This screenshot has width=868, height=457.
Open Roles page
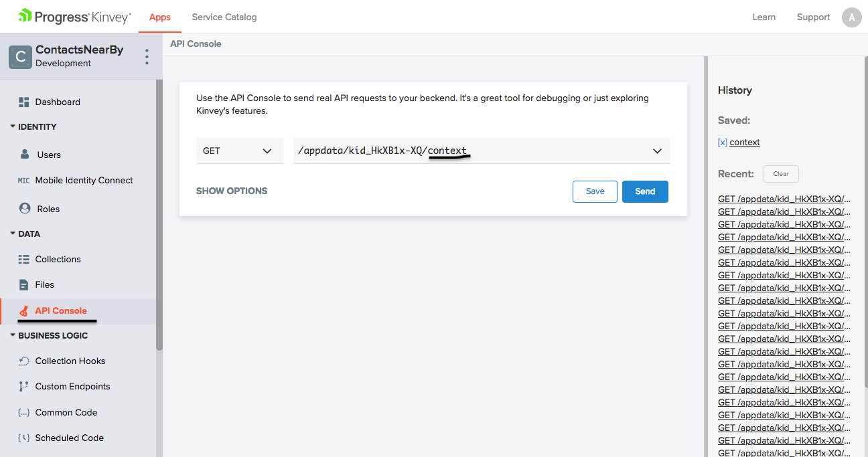(48, 209)
